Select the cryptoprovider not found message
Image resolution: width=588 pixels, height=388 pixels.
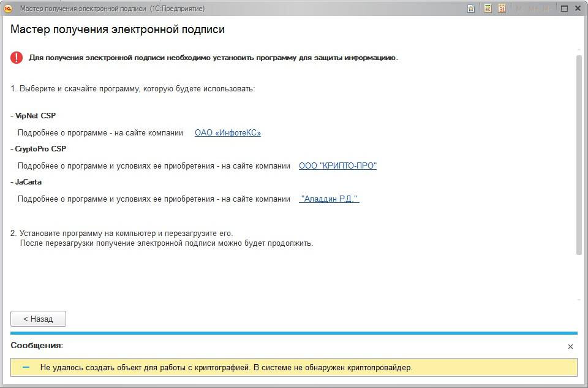point(294,367)
